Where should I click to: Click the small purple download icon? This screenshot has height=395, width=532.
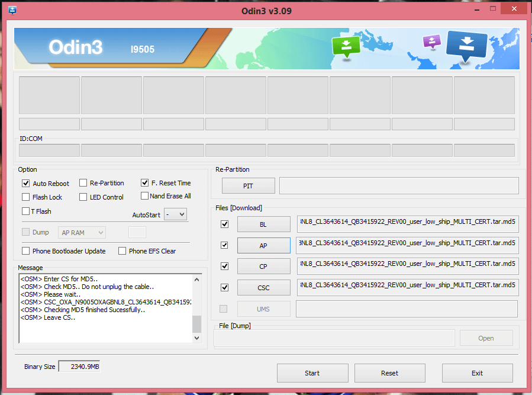coord(431,41)
